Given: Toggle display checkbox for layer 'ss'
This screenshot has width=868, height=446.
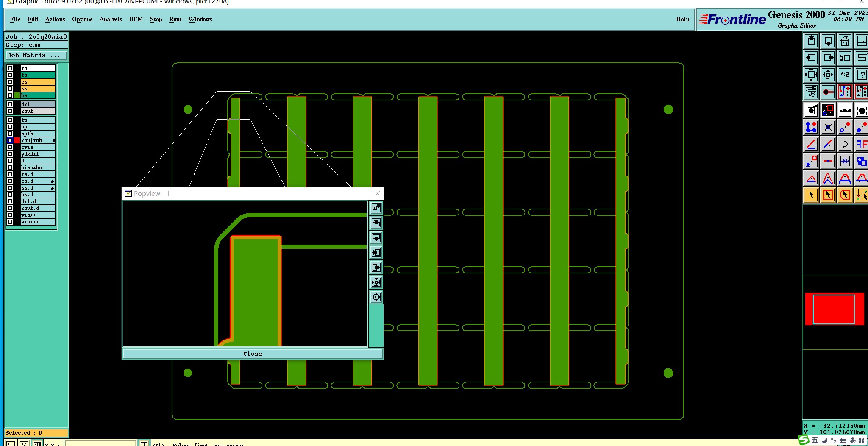Looking at the screenshot, I should click(10, 89).
